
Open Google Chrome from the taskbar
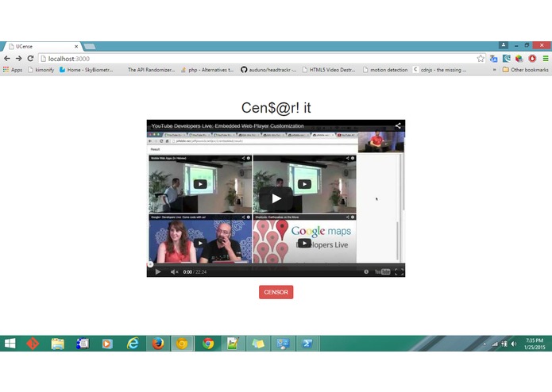(x=208, y=344)
